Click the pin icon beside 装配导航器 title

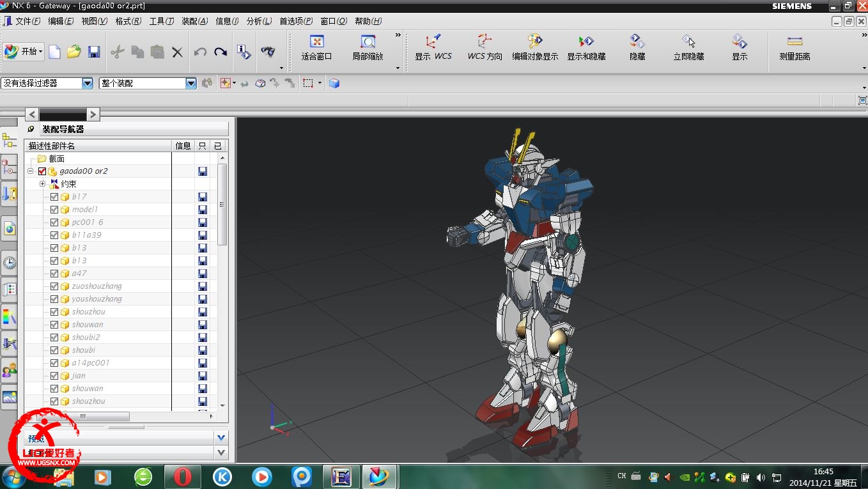point(31,129)
